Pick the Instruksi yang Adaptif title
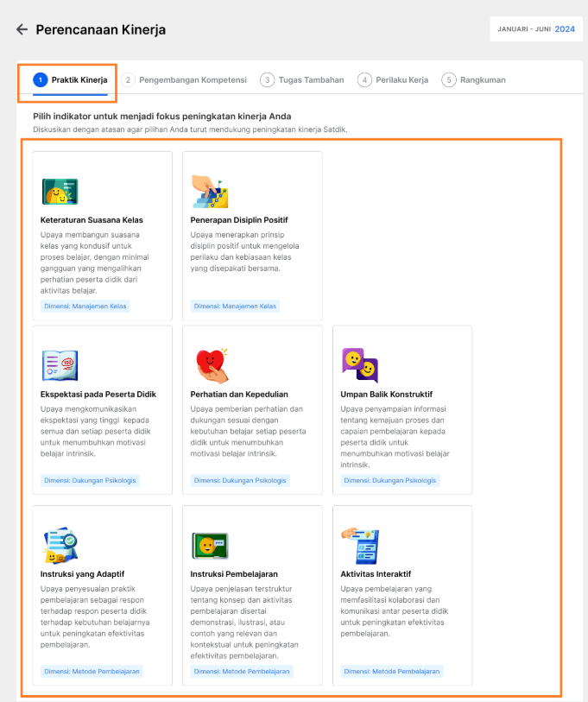Screen dimensions: 588x702 [x=82, y=574]
